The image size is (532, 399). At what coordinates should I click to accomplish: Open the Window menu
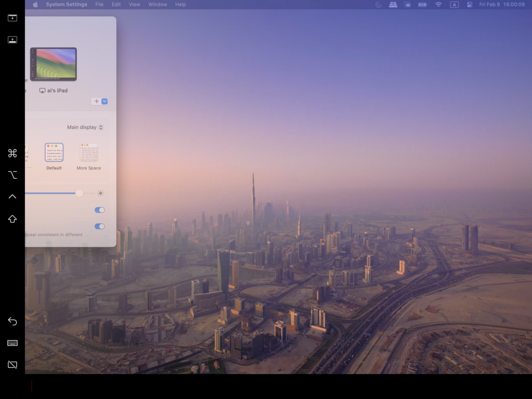(157, 5)
